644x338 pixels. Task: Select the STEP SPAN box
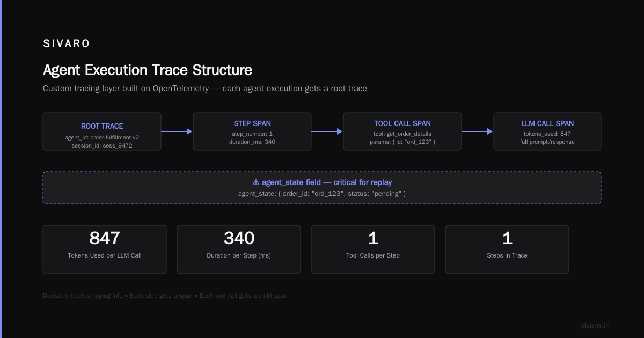[252, 131]
